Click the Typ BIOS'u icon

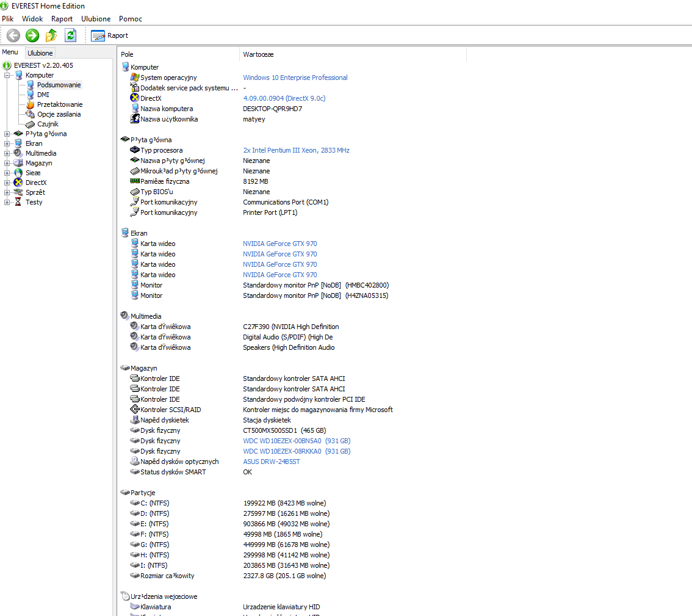(x=135, y=192)
